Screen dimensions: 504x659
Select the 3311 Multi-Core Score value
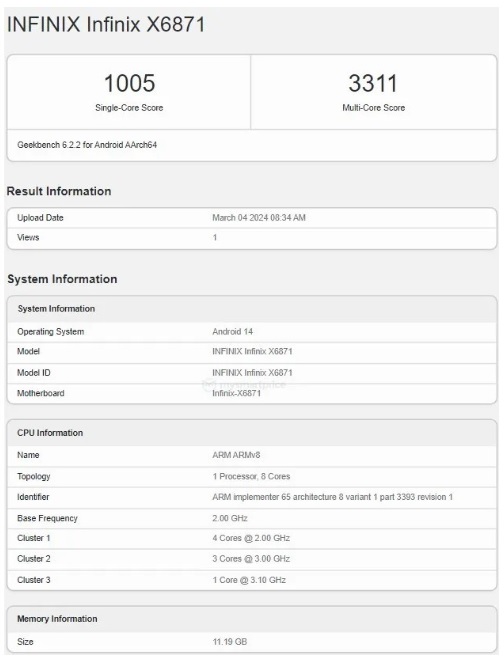(x=373, y=83)
